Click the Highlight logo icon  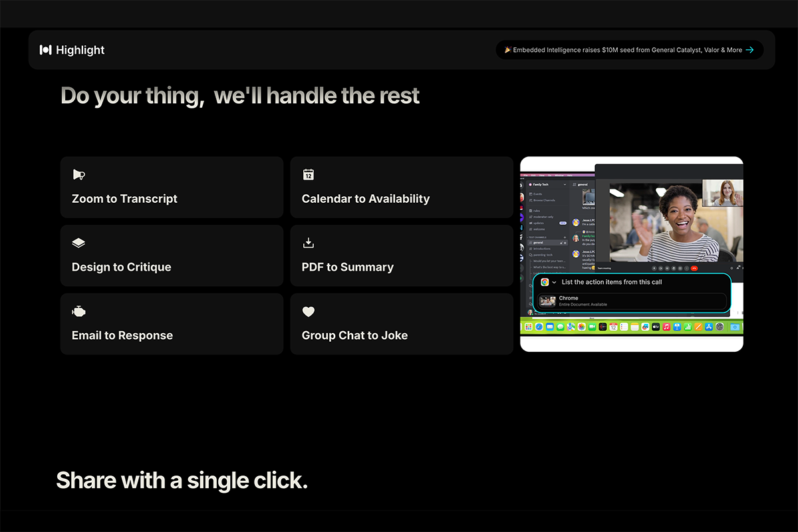pos(45,50)
